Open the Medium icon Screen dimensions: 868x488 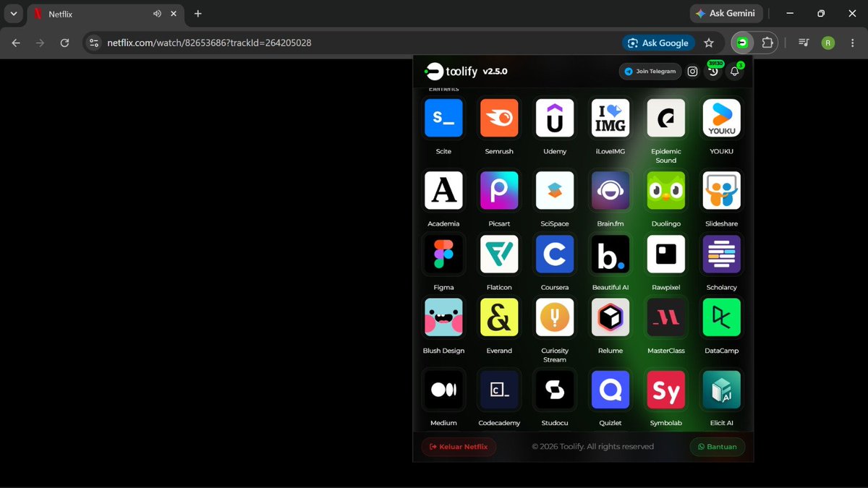[443, 390]
